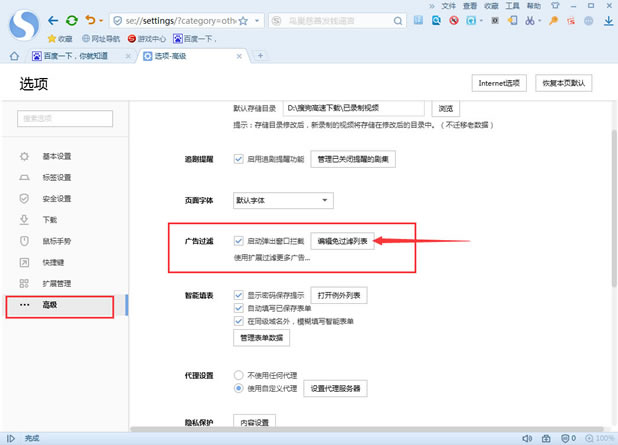Open 安全设置 shield item in sidebar
The width and height of the screenshot is (618, 445).
(x=56, y=198)
